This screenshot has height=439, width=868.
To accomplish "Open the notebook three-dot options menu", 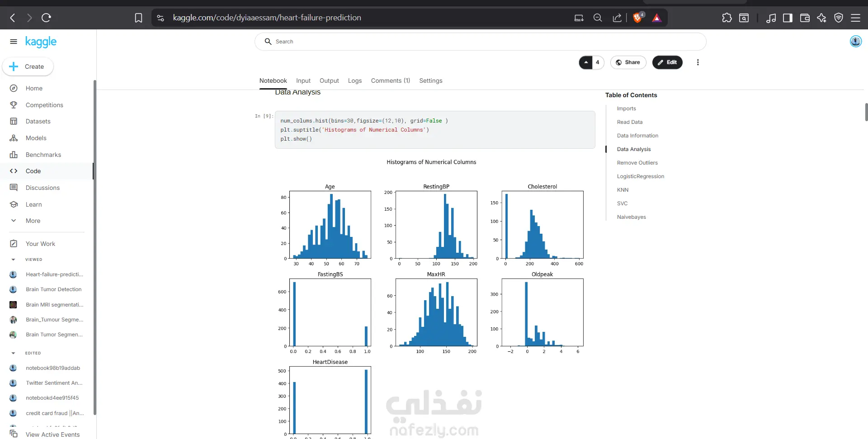I will 698,62.
